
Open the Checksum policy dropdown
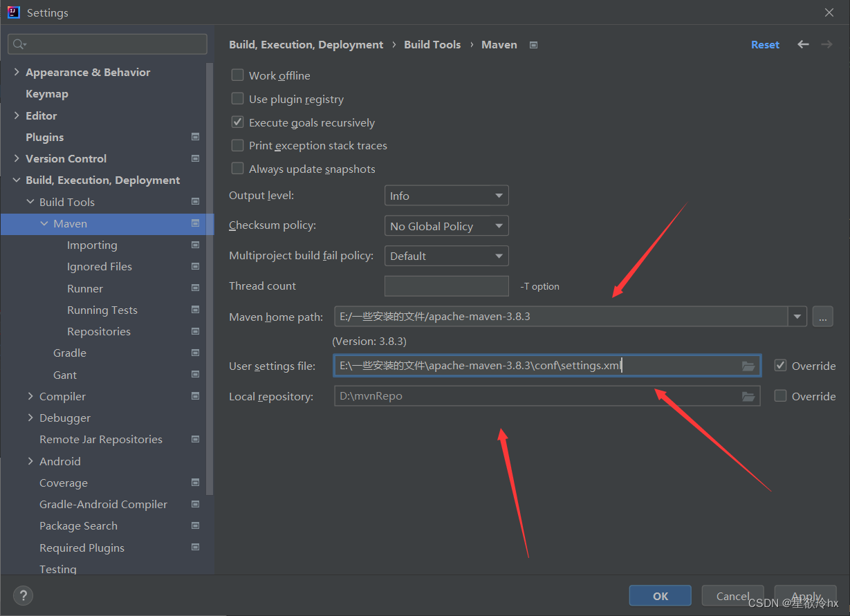click(x=446, y=226)
